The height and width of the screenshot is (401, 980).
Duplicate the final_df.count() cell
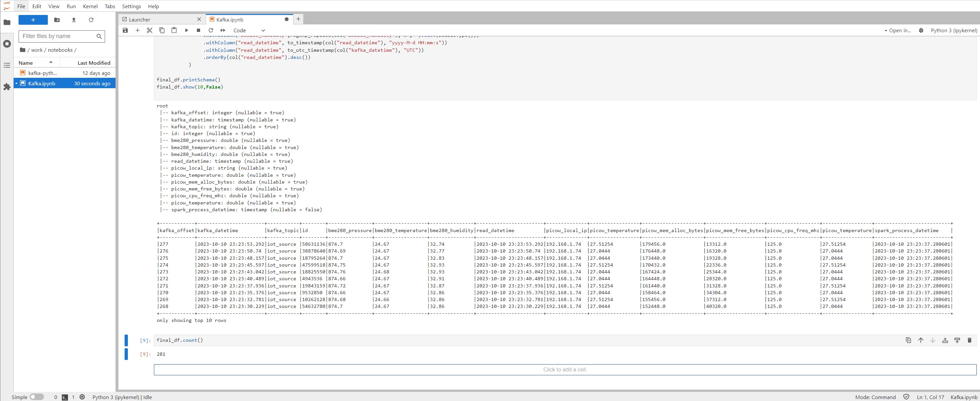(x=908, y=340)
